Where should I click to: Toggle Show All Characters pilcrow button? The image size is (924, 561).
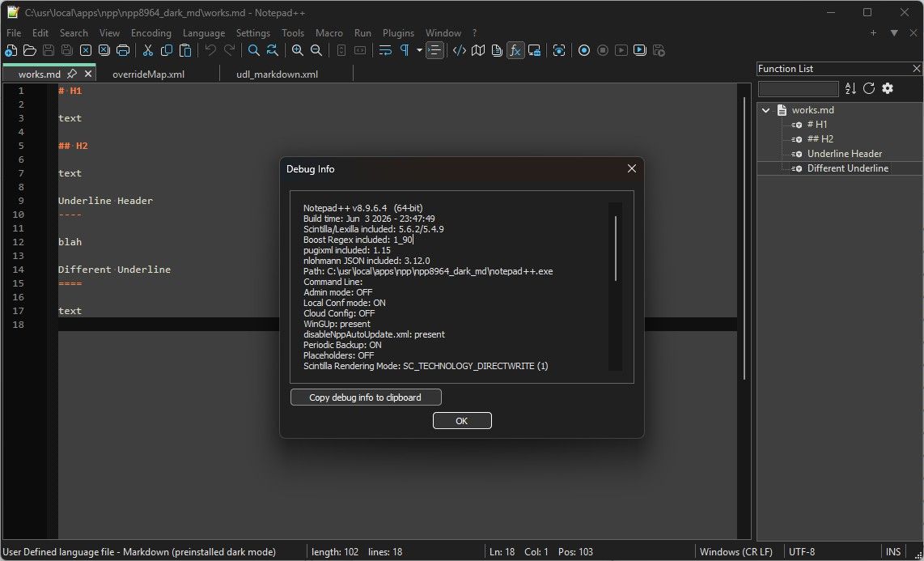click(x=405, y=51)
